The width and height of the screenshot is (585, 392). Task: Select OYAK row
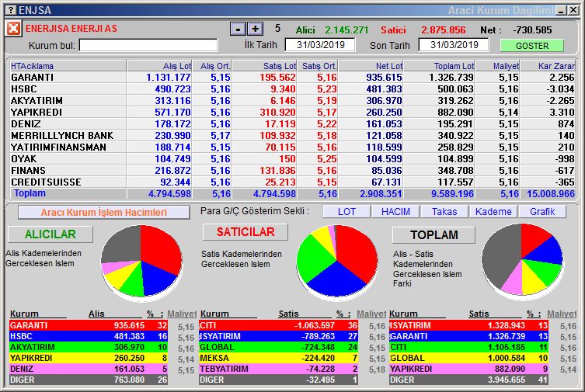click(292, 158)
